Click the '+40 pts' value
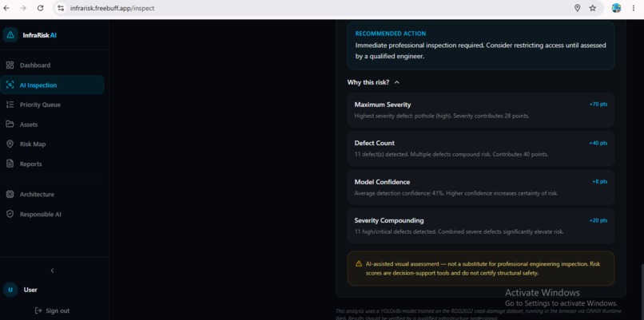The height and width of the screenshot is (320, 644). coord(598,143)
